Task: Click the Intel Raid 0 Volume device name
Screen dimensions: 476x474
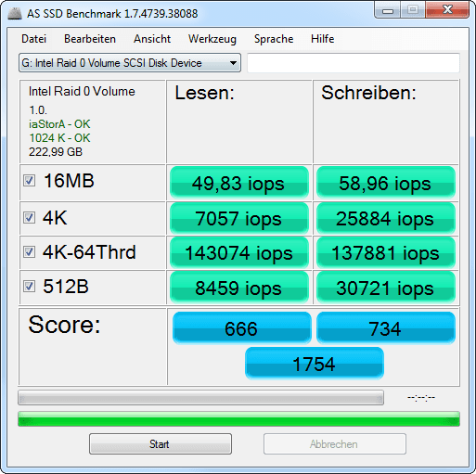Action: pos(82,92)
